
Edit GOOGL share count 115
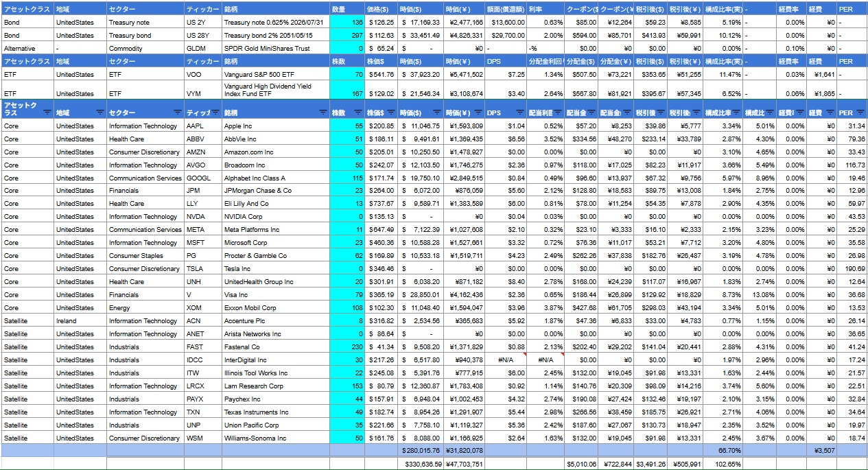pyautogui.click(x=347, y=178)
